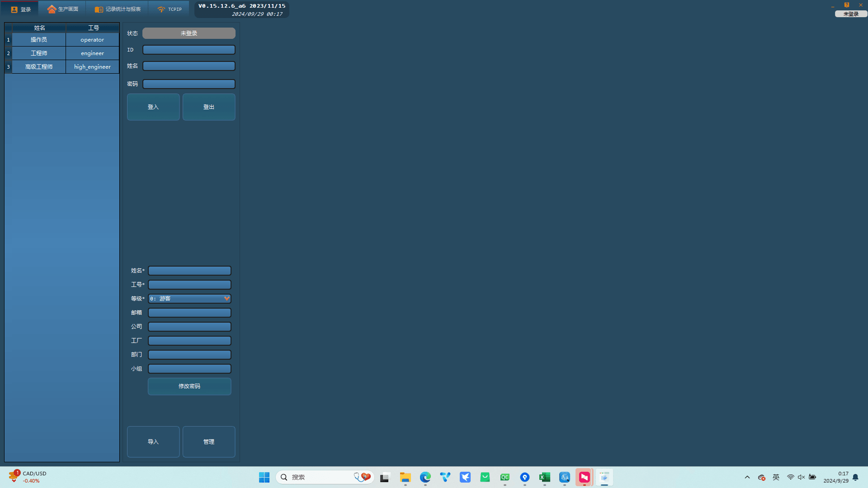Open the notification bell in tray
This screenshot has width=868, height=488.
point(855,477)
